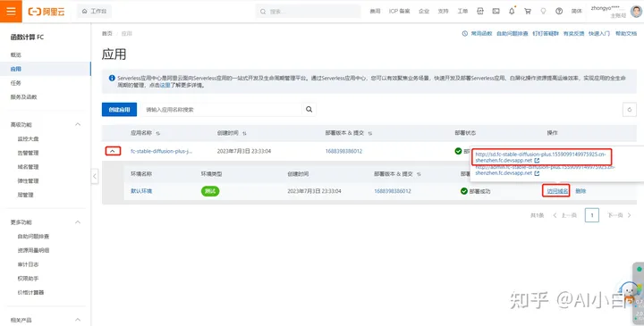Open the admin.fc-stable-diffusion-plus domain URL
Screen dimensions: 644x326
point(545,171)
